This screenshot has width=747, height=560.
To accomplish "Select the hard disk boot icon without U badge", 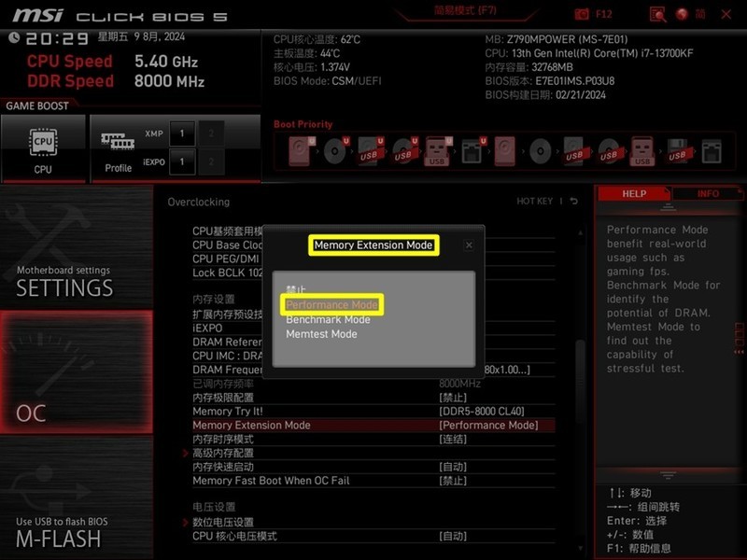I will point(505,151).
